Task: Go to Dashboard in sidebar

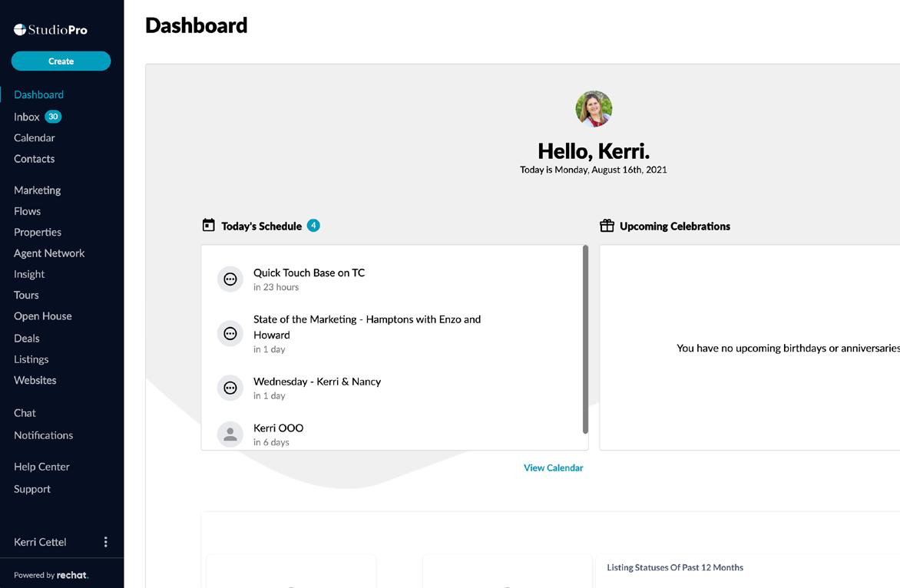Action: point(38,94)
